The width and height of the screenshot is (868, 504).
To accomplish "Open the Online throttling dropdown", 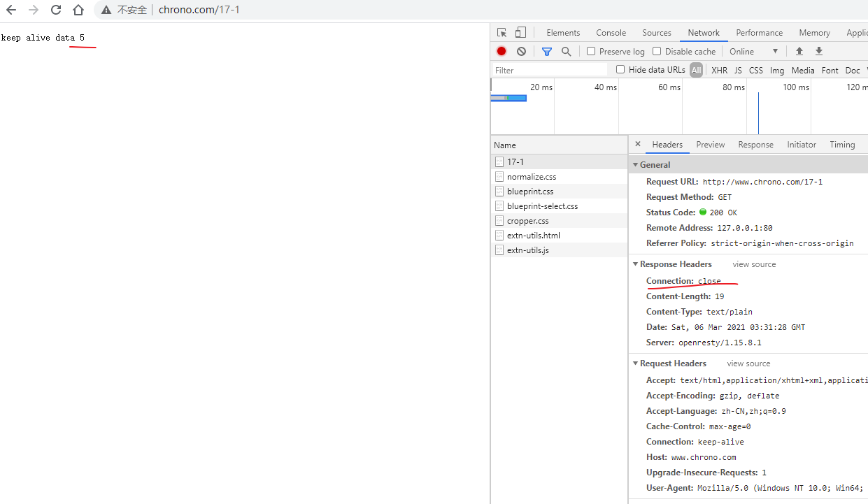I will (753, 51).
